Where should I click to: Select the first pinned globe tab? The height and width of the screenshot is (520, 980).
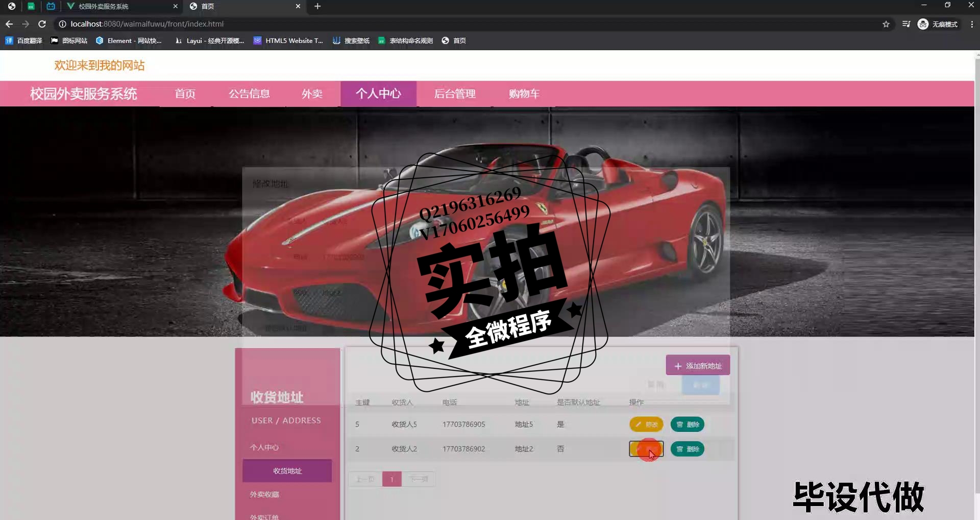click(x=11, y=6)
